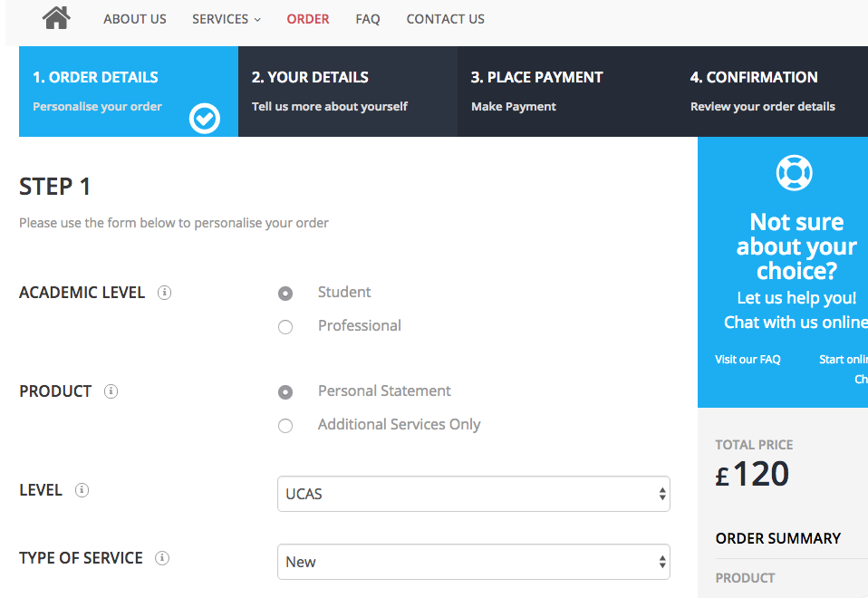Click the home icon in navigation
This screenshot has width=868, height=598.
tap(56, 17)
